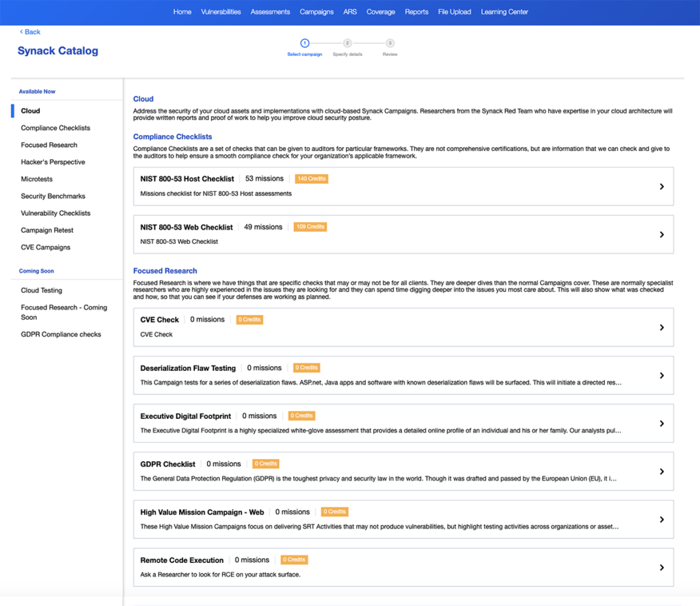Screen dimensions: 700x606
Task: Expand the Remote Code Execution campaign entry
Action: (x=661, y=567)
